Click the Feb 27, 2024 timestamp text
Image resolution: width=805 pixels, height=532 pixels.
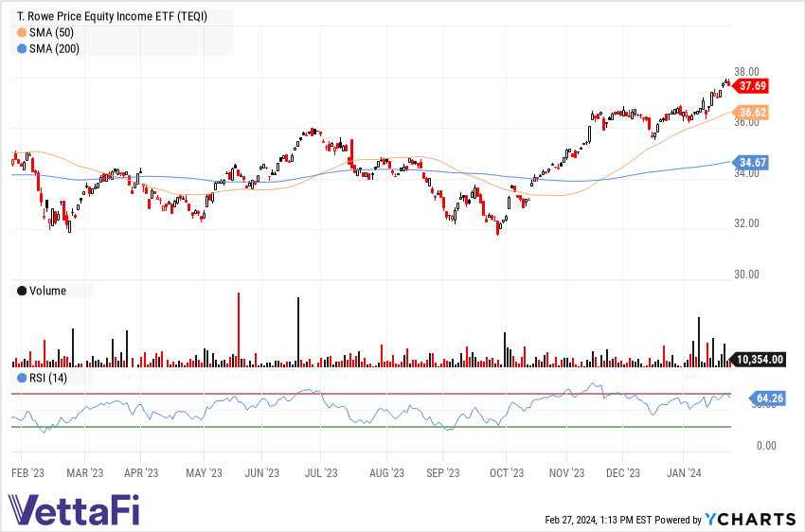599,520
